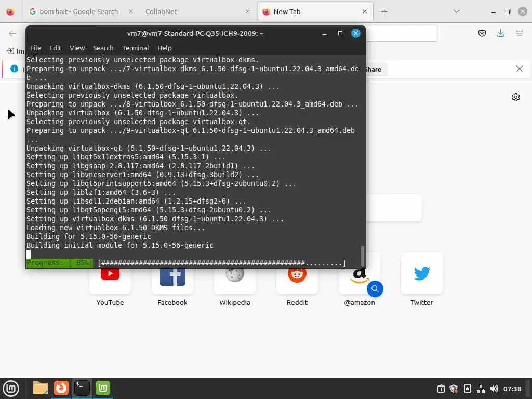
Task: Expand the list all tabs dropdown
Action: click(457, 11)
